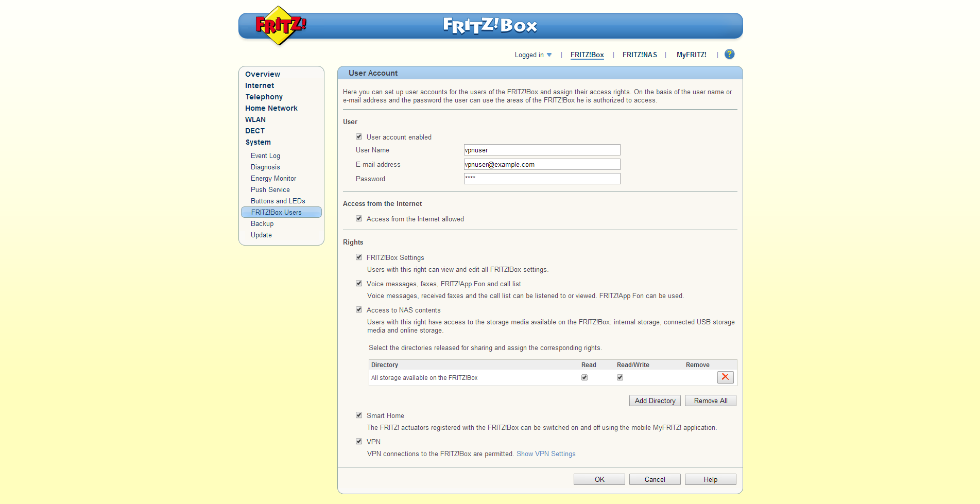Open WLAN in the sidebar menu
980x504 pixels.
pos(255,119)
